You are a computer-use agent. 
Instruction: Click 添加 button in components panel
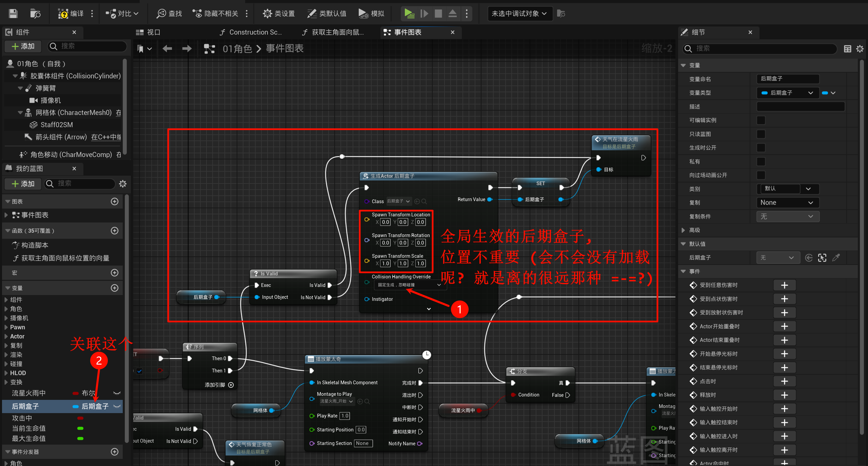[23, 46]
